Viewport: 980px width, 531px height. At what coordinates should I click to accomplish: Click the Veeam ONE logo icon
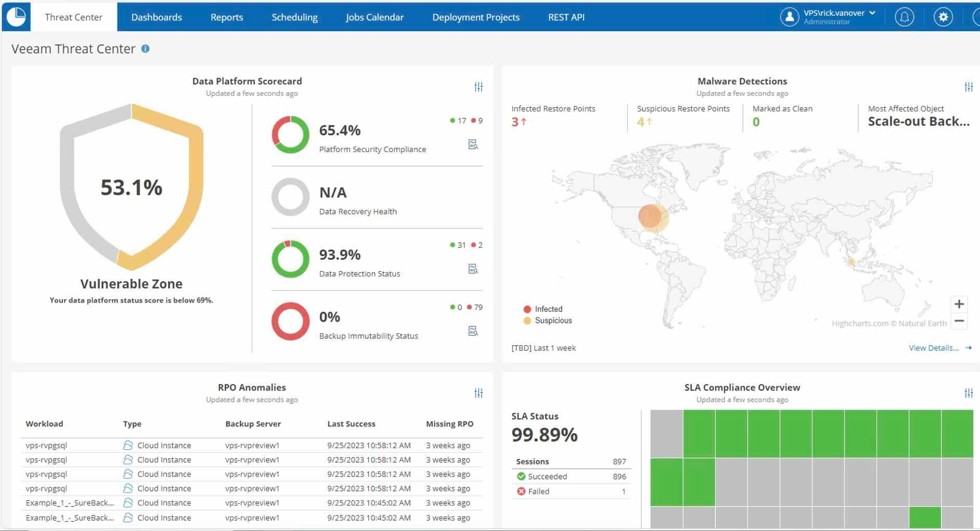17,17
